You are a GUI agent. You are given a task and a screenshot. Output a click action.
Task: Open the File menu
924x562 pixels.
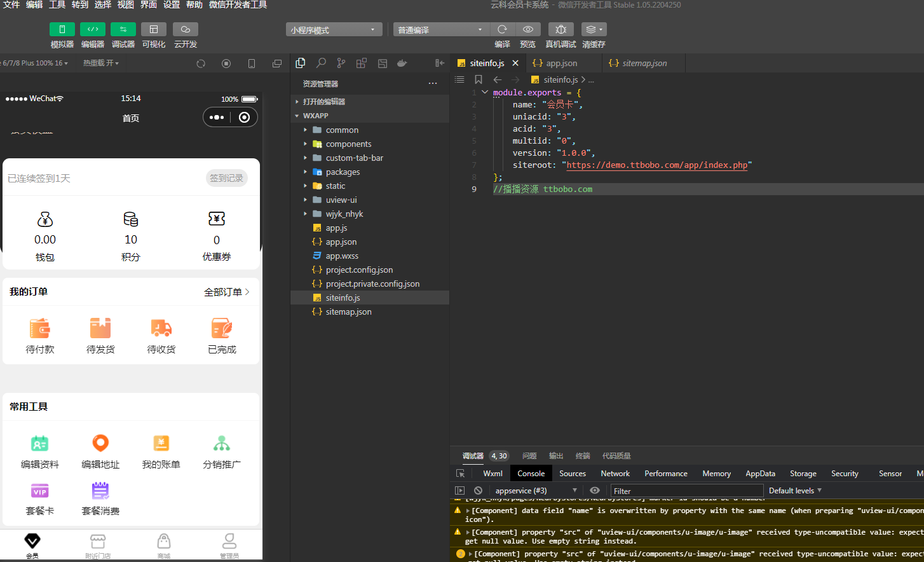(11, 4)
